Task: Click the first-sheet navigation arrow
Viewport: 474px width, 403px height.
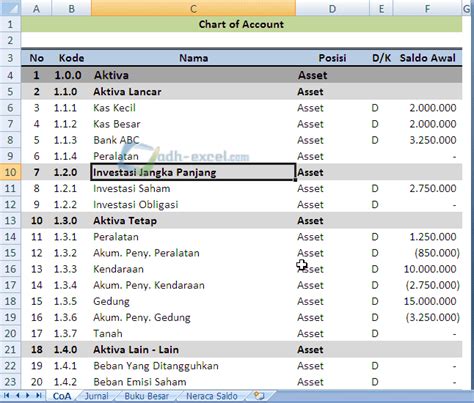Action: [6, 396]
